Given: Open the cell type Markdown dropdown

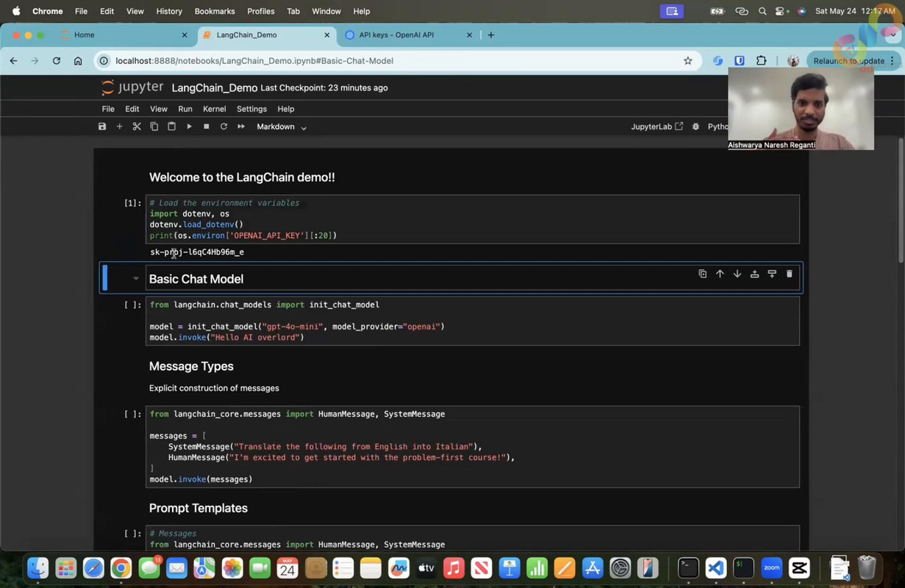Looking at the screenshot, I should tap(282, 126).
